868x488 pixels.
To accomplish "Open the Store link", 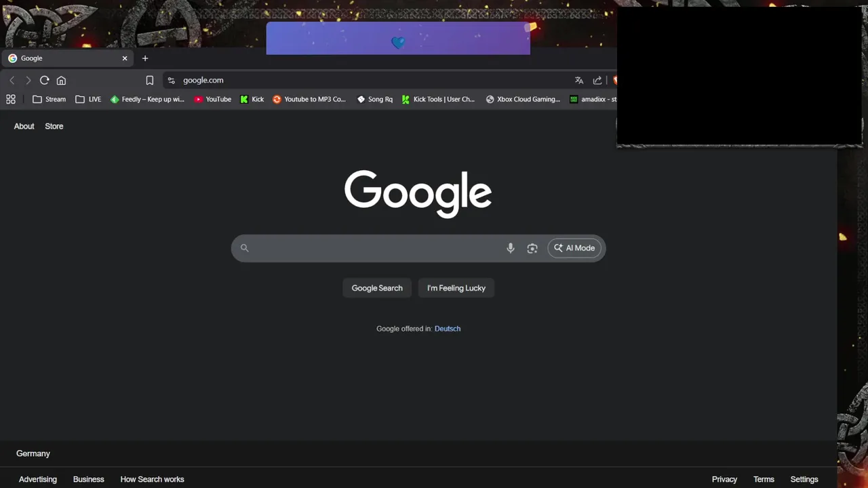I will click(x=54, y=126).
